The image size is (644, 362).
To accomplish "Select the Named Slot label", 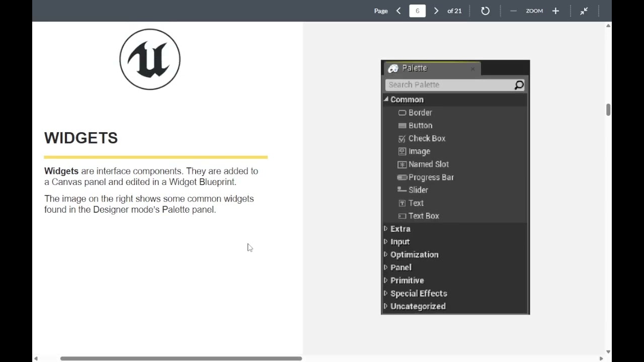I will pyautogui.click(x=429, y=164).
